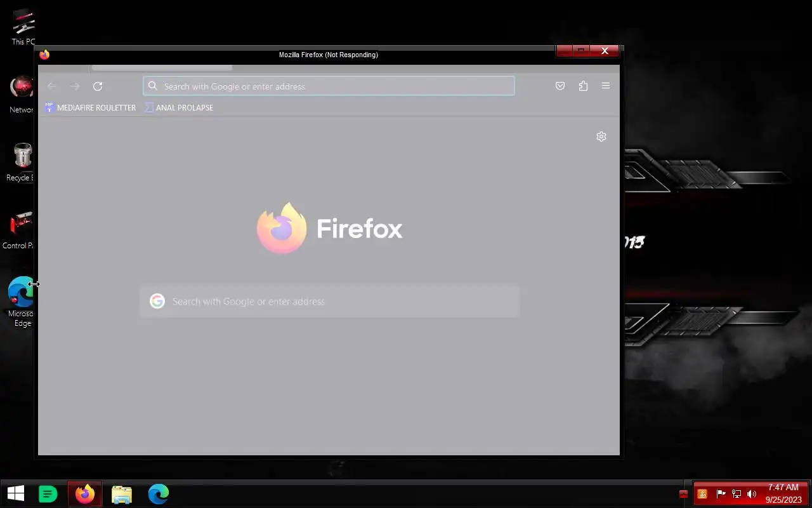The image size is (812, 508).
Task: Click the Firefox forward arrow button
Action: click(x=75, y=86)
